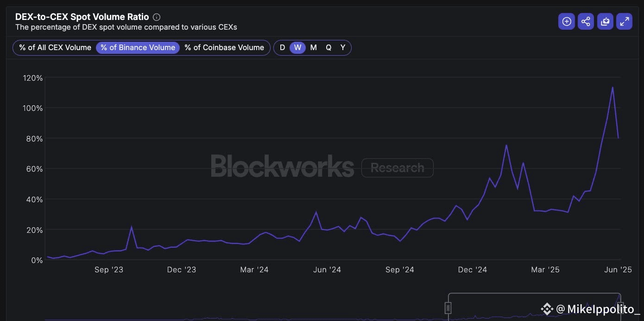This screenshot has width=644, height=321.
Task: Click the Sep '24 x-axis label
Action: pyautogui.click(x=399, y=270)
